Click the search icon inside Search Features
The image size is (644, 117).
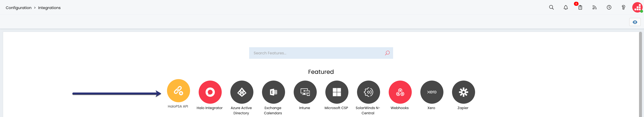387,53
